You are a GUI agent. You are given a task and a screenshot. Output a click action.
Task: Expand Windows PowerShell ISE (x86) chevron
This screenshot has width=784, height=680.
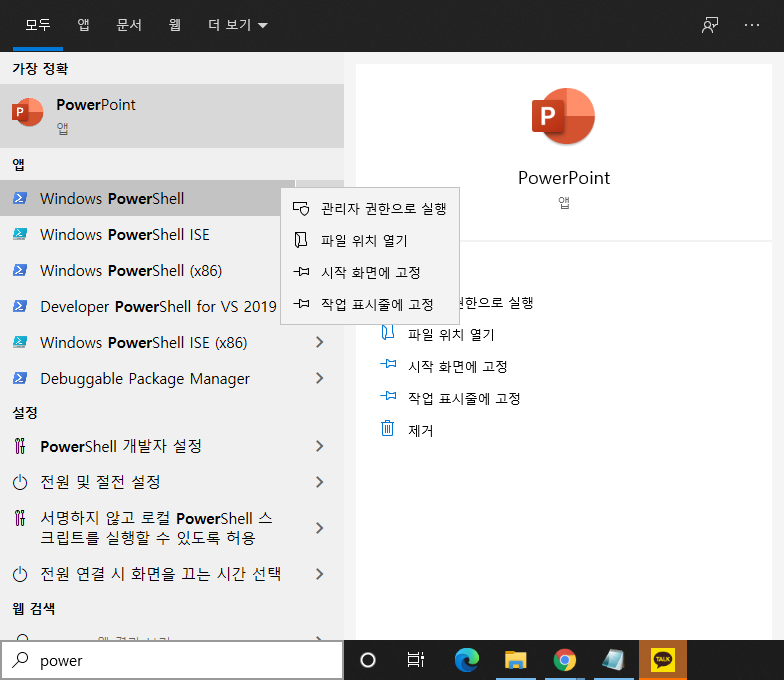click(320, 342)
